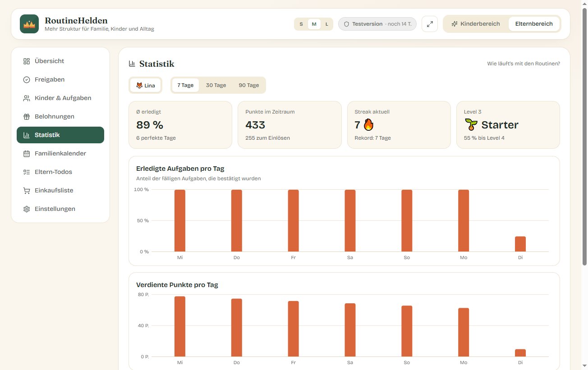The image size is (588, 370).
Task: Select the Elternbereich mode
Action: tap(534, 24)
